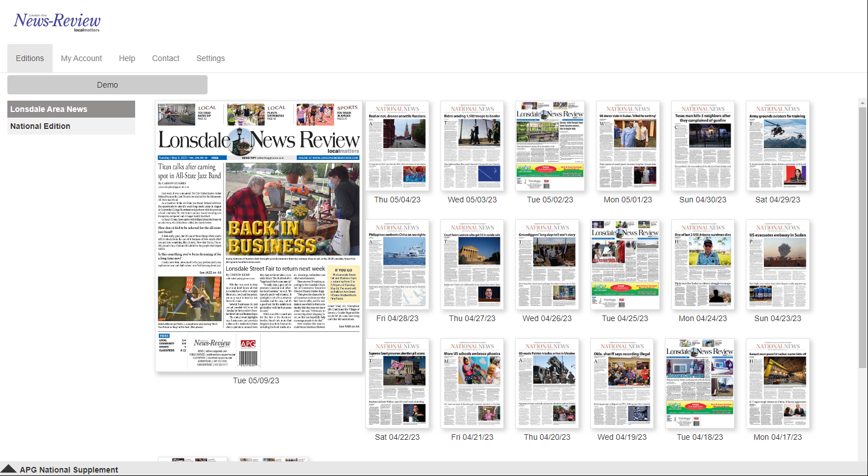
Task: Open the My Account tab
Action: (81, 58)
